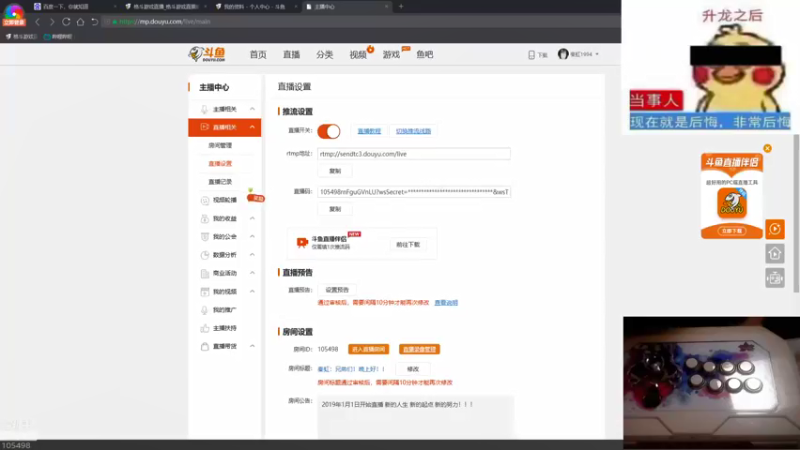Click 修改 to edit the room title
The height and width of the screenshot is (450, 800).
413,369
